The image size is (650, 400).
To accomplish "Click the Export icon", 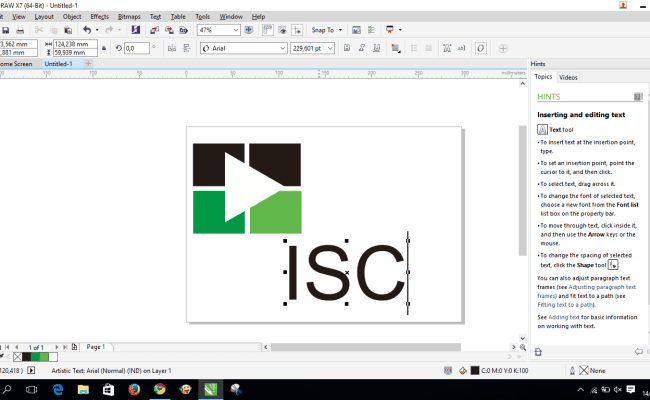I will point(169,30).
